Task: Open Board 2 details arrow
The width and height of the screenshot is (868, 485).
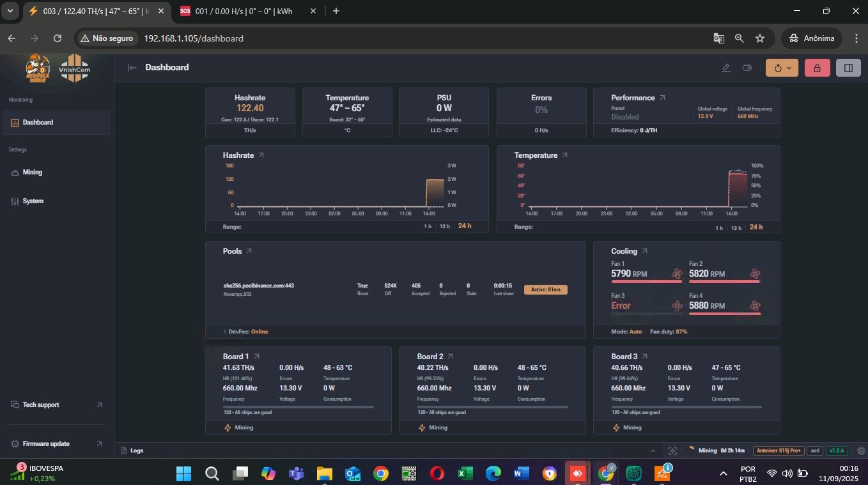Action: click(450, 357)
